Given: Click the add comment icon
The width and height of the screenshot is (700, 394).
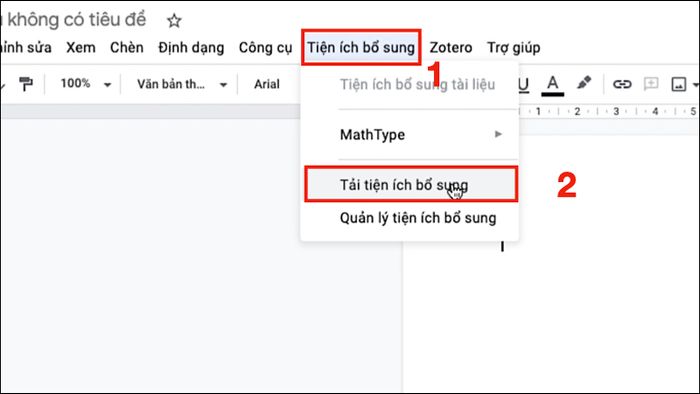Looking at the screenshot, I should [x=651, y=83].
